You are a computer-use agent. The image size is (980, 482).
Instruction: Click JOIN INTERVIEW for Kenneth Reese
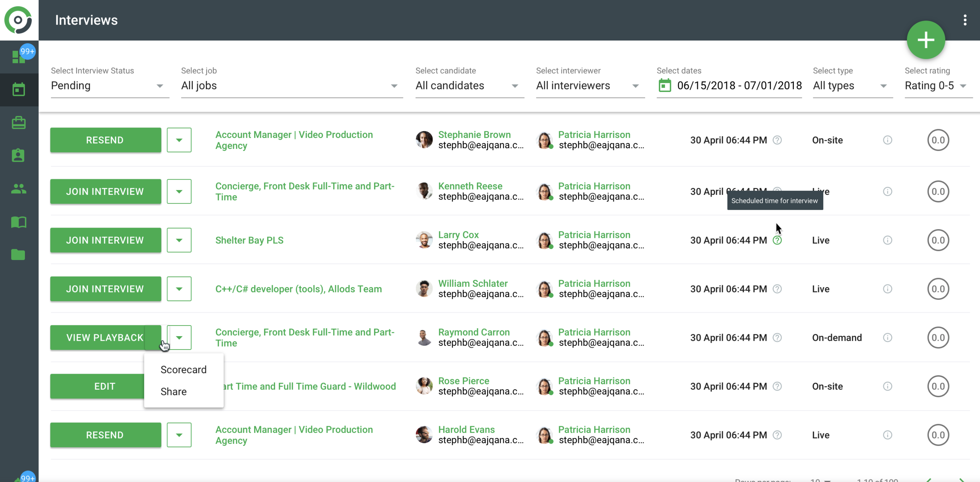click(105, 191)
